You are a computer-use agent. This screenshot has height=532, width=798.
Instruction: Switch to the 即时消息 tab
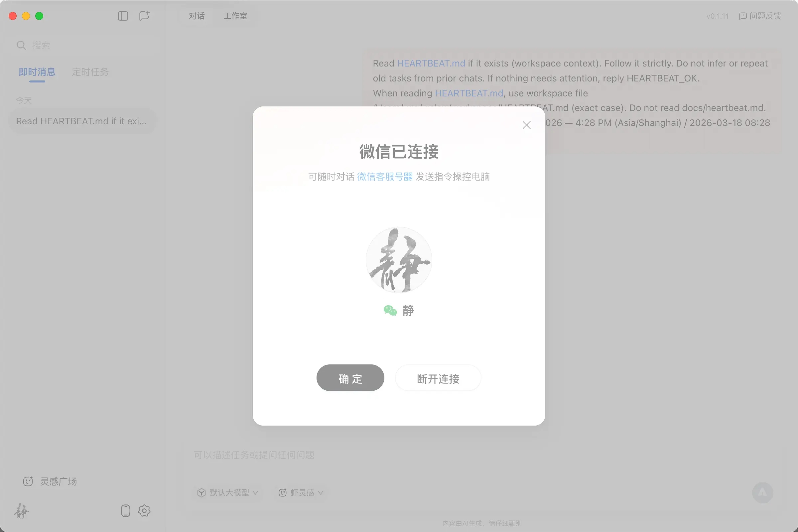click(x=37, y=72)
